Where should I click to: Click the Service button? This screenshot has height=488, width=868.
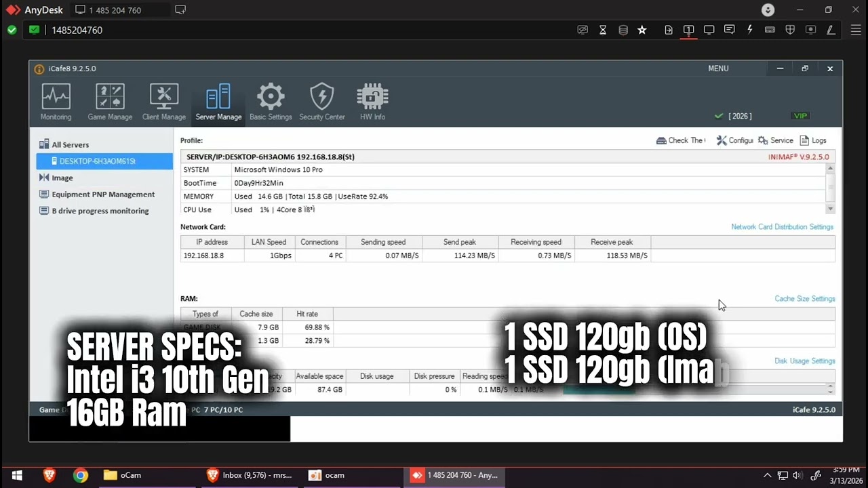tap(776, 140)
